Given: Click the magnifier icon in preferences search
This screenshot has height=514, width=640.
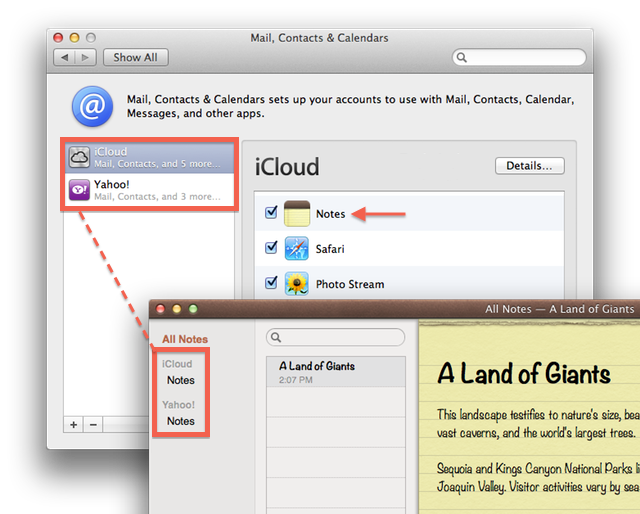Looking at the screenshot, I should pyautogui.click(x=462, y=57).
